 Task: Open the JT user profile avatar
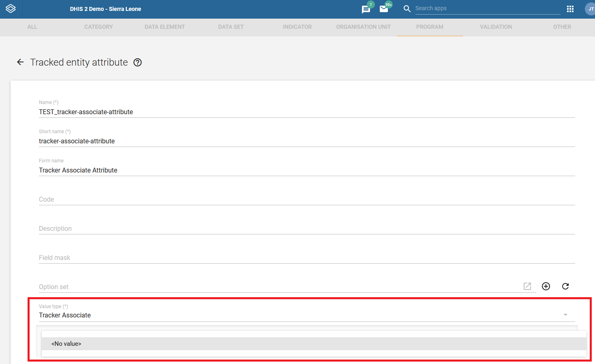(x=591, y=9)
